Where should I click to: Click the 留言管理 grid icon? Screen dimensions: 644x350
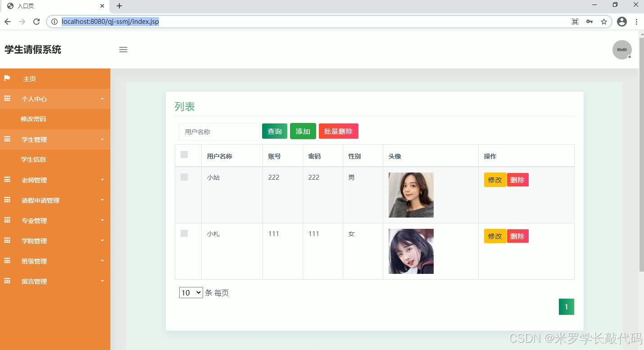point(7,281)
